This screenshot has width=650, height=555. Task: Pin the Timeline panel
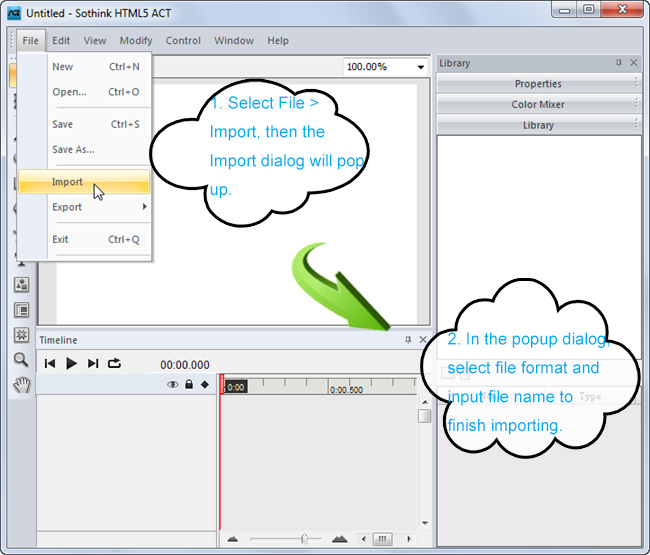[408, 339]
